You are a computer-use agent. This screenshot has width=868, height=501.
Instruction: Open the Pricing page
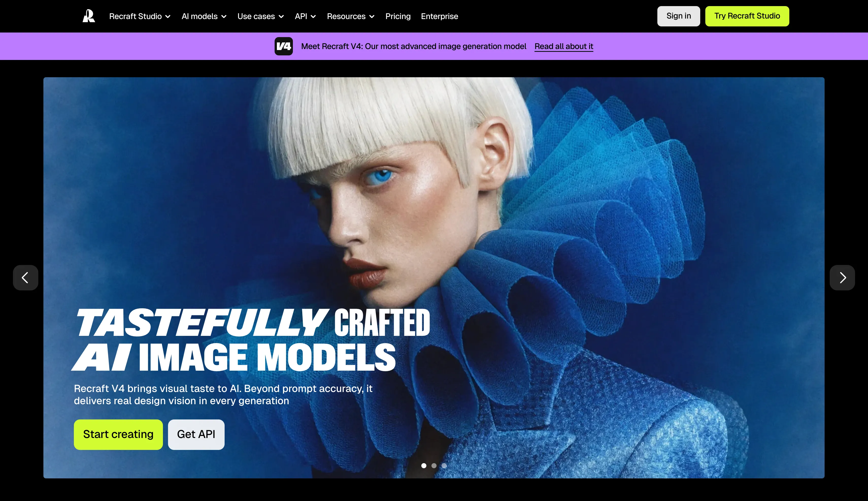tap(398, 16)
